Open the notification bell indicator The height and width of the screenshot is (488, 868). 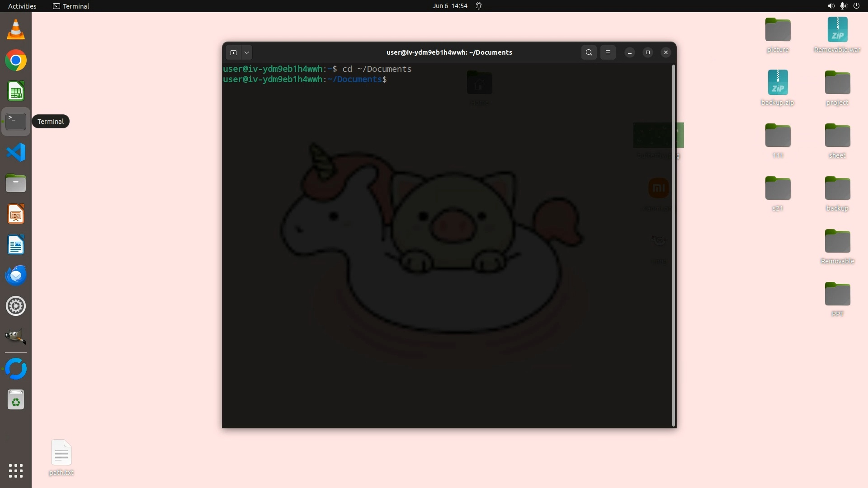point(479,6)
